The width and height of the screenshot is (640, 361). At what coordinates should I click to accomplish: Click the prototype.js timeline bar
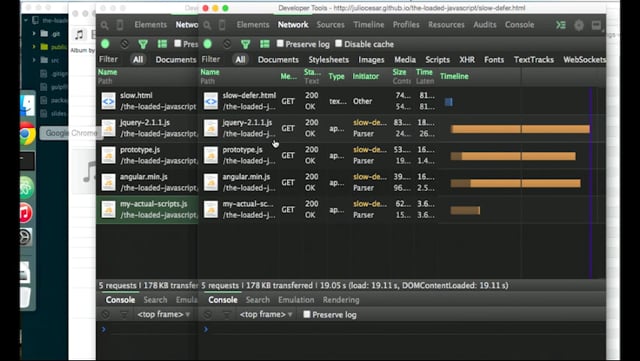[513, 156]
